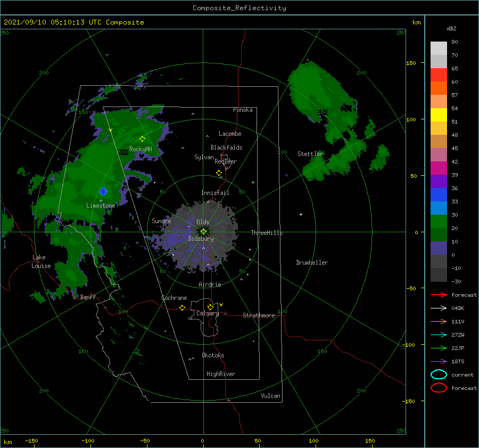Click the Lacombe city label
Viewport: 479px width, 448px height.
[x=230, y=134]
